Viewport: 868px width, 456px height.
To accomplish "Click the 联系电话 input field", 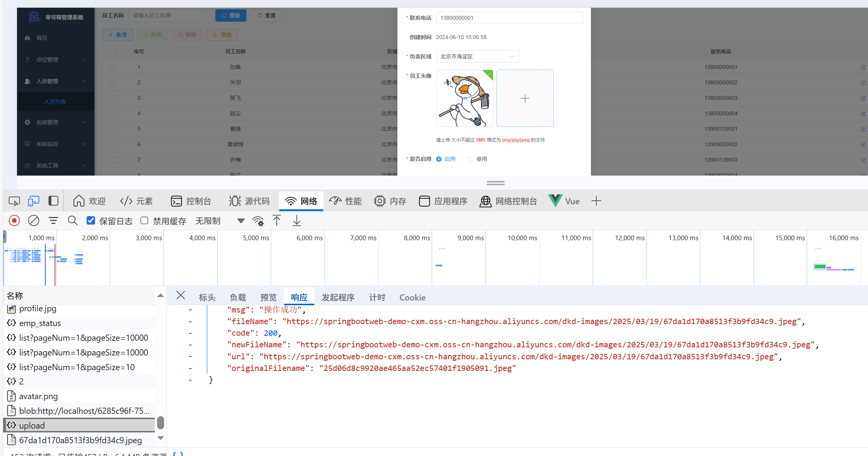I will 509,18.
